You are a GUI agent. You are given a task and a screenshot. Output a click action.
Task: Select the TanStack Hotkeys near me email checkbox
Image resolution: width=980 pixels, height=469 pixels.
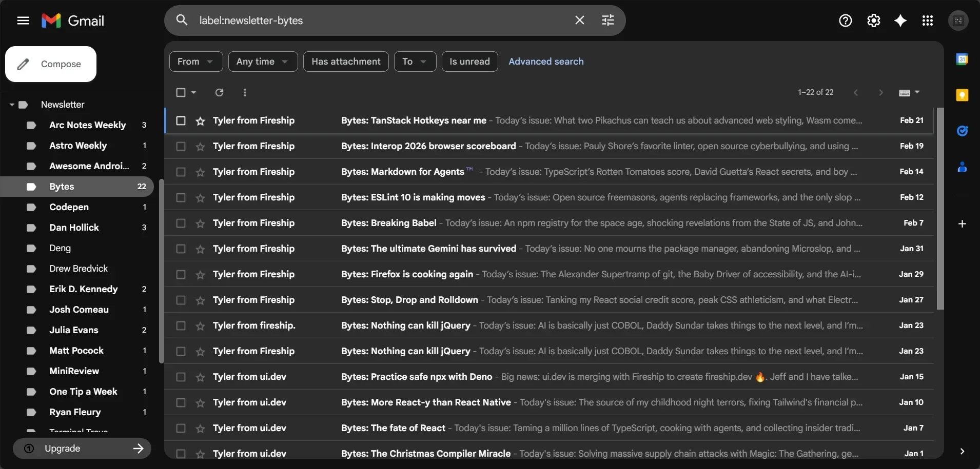181,120
